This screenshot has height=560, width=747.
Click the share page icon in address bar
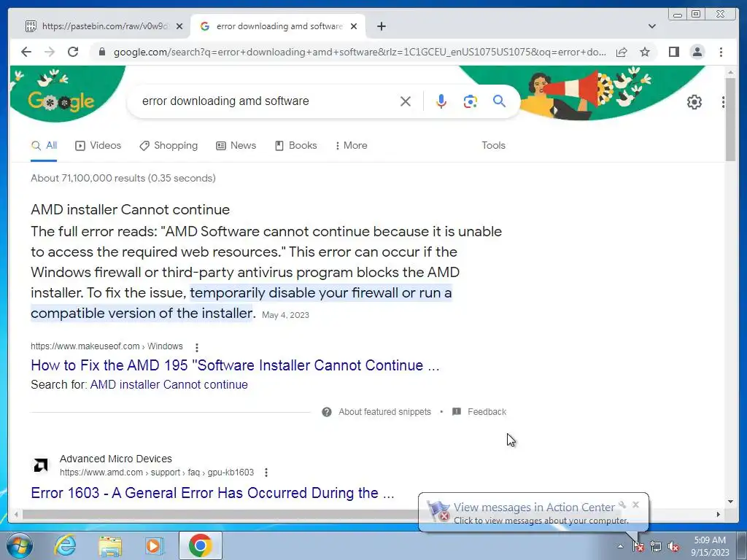click(x=622, y=52)
